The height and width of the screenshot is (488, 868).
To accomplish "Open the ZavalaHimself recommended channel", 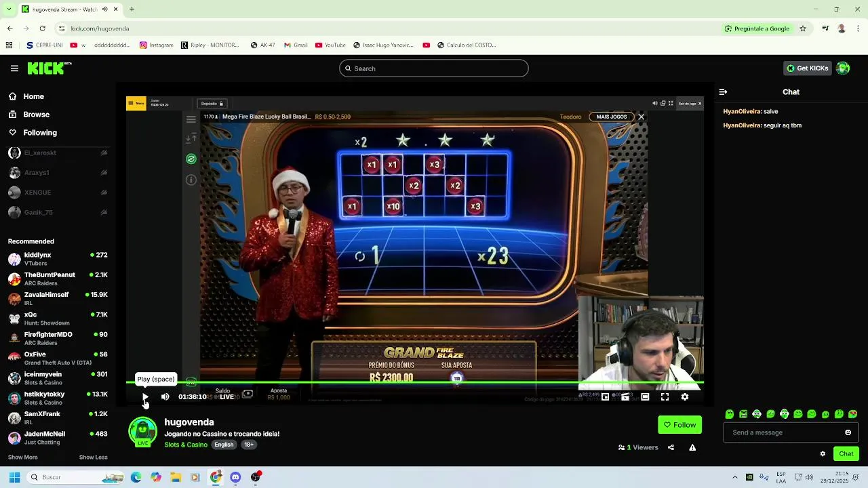I will pos(58,298).
